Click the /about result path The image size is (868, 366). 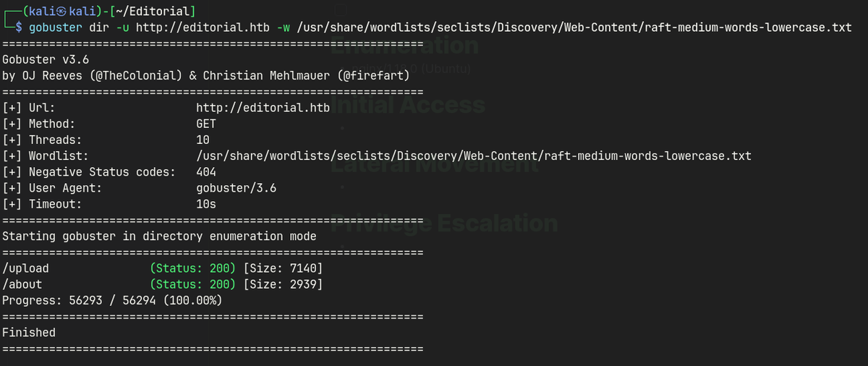(22, 284)
